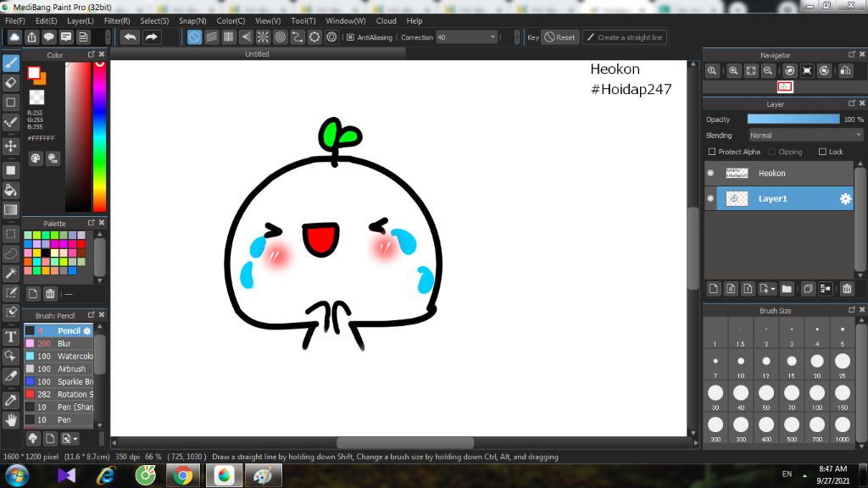Click the Reset button
The height and width of the screenshot is (488, 868).
tap(559, 37)
